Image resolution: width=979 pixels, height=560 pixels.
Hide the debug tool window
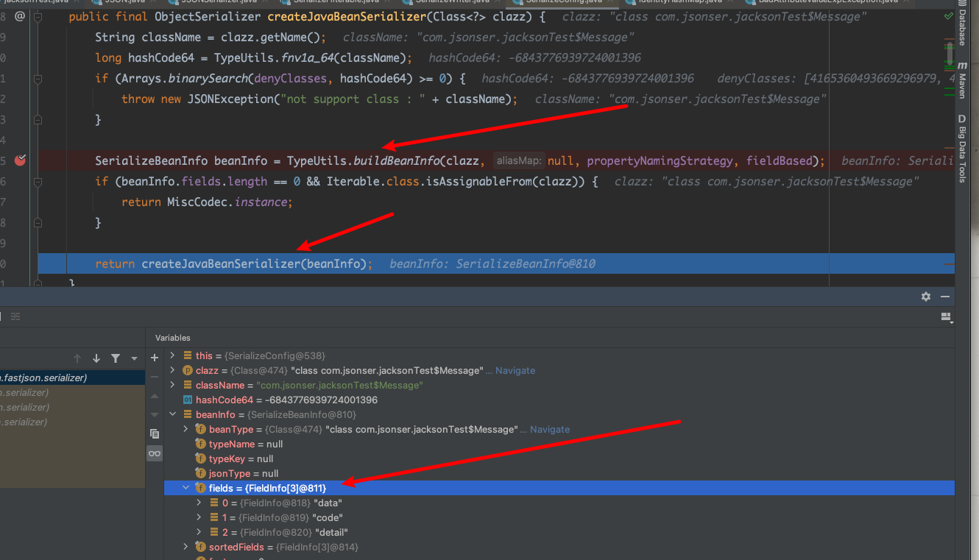[x=945, y=297]
